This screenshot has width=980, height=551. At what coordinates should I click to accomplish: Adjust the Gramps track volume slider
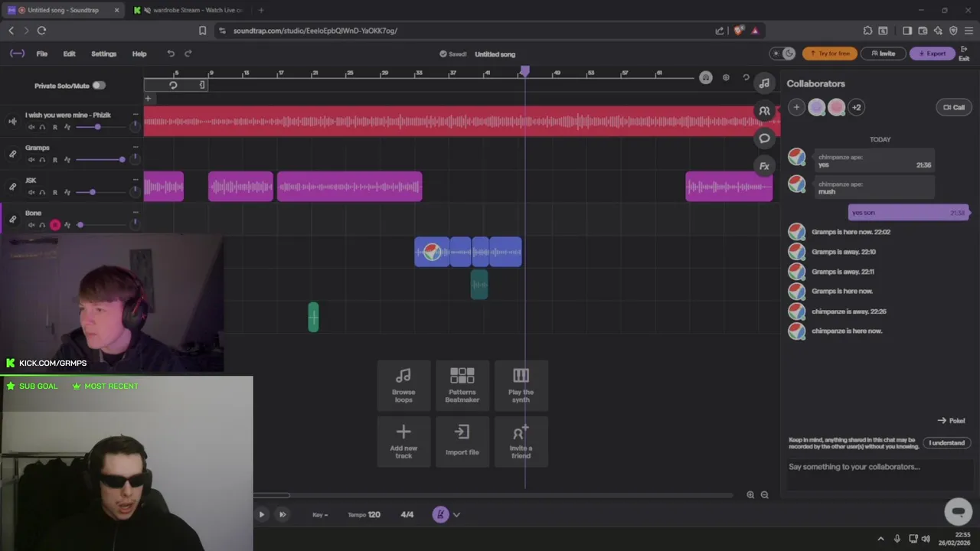coord(101,159)
